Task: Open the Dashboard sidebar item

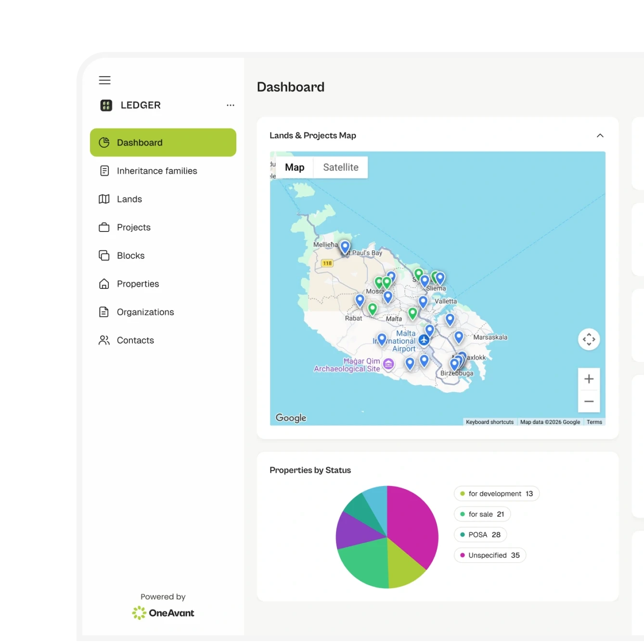Action: pyautogui.click(x=163, y=142)
